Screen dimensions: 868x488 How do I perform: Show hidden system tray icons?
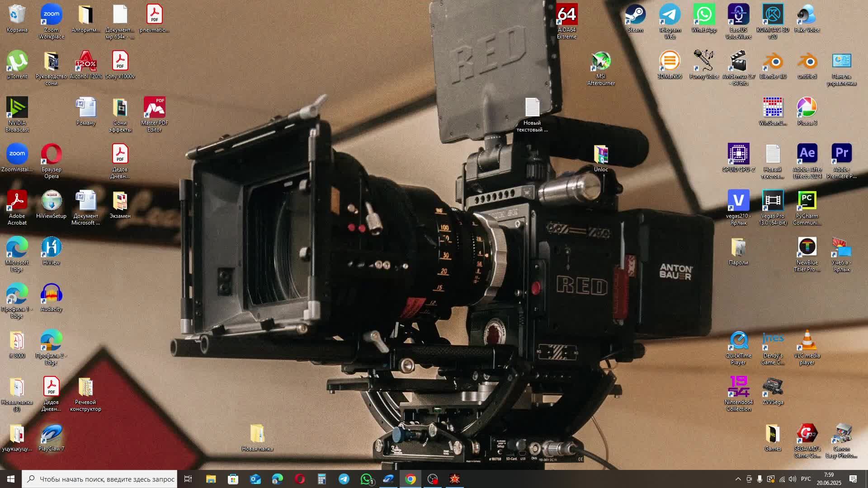738,479
